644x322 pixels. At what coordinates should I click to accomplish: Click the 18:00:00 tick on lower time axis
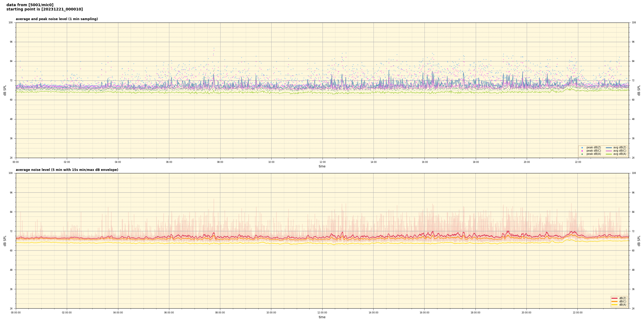(x=475, y=313)
